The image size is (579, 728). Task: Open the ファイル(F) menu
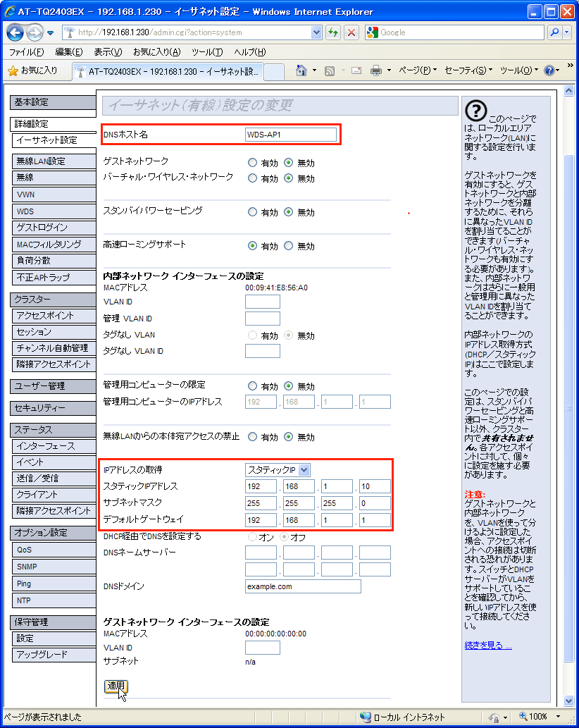[x=27, y=52]
